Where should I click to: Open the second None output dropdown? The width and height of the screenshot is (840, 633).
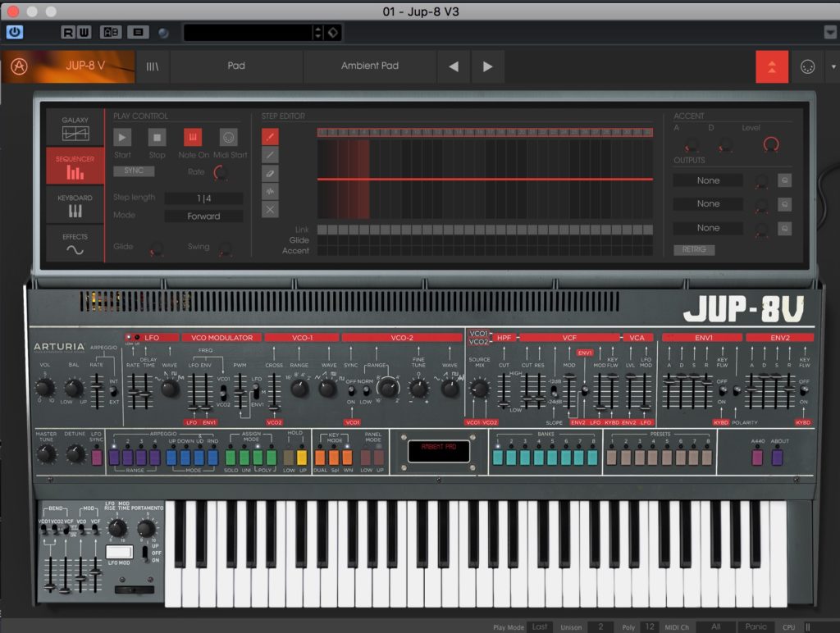tap(708, 204)
